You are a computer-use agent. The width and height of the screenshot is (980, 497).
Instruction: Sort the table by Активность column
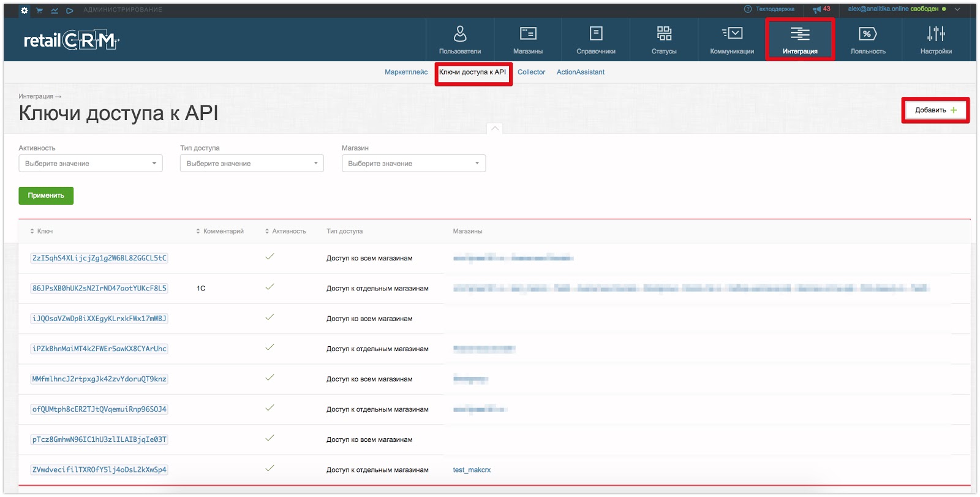pos(285,232)
